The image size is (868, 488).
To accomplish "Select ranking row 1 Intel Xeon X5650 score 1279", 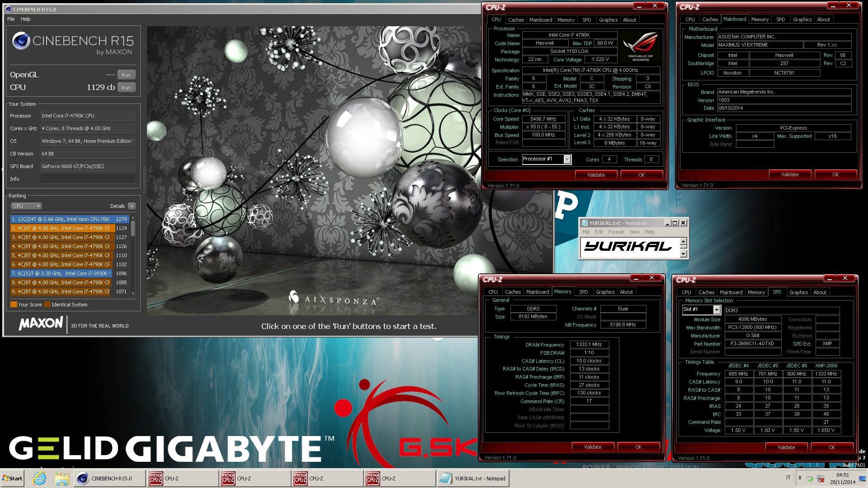I will 70,219.
